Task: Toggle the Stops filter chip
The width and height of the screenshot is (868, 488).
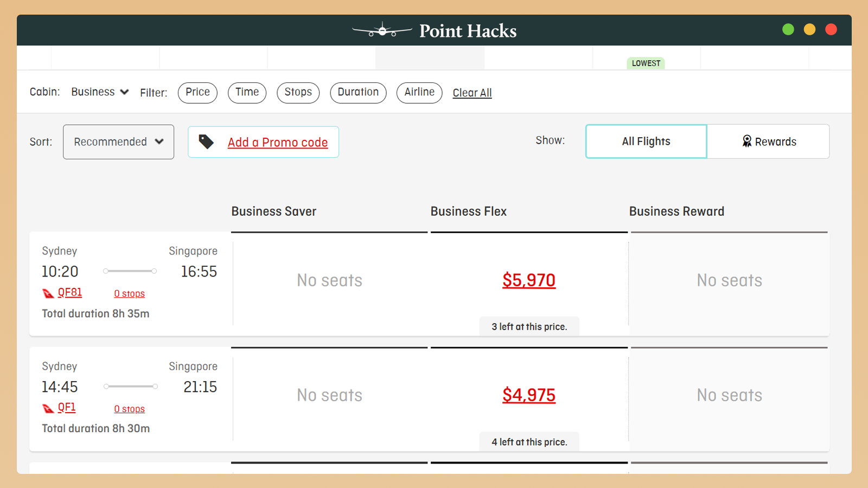Action: click(x=298, y=92)
